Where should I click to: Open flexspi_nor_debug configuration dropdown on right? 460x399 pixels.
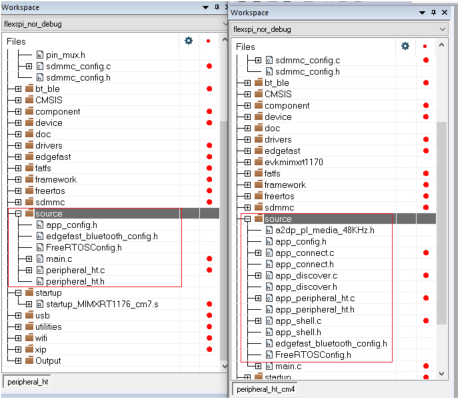339,29
